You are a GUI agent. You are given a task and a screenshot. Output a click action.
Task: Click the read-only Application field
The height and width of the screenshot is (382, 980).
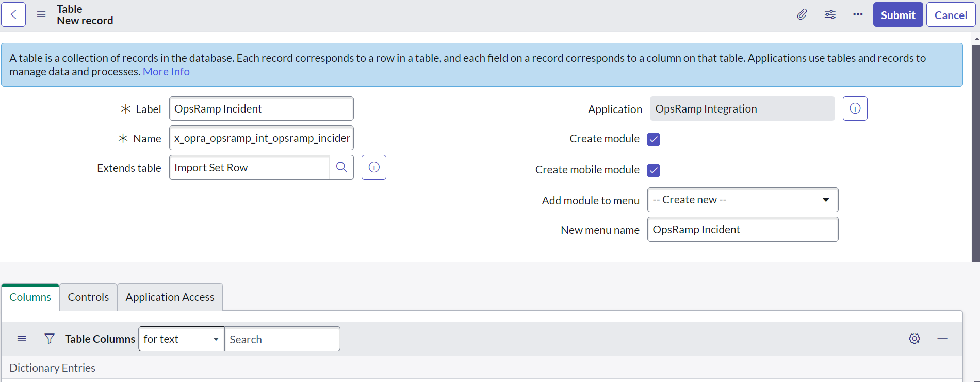pyautogui.click(x=742, y=108)
